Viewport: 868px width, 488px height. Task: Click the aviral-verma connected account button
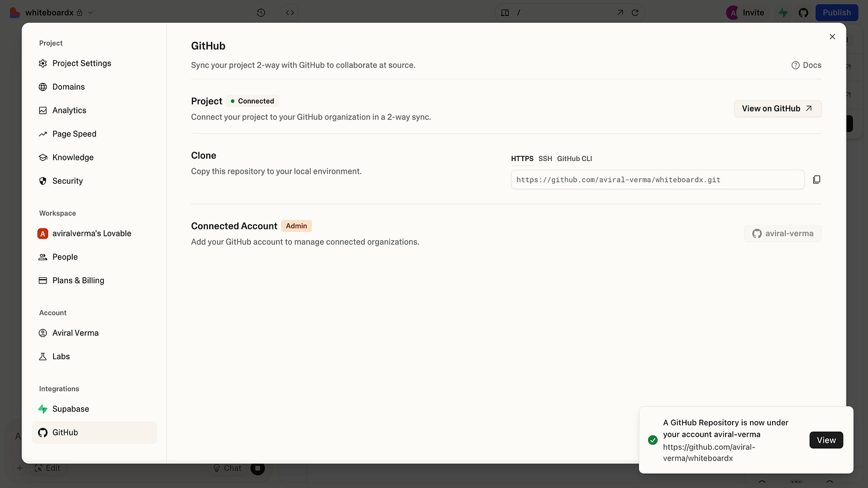click(783, 233)
